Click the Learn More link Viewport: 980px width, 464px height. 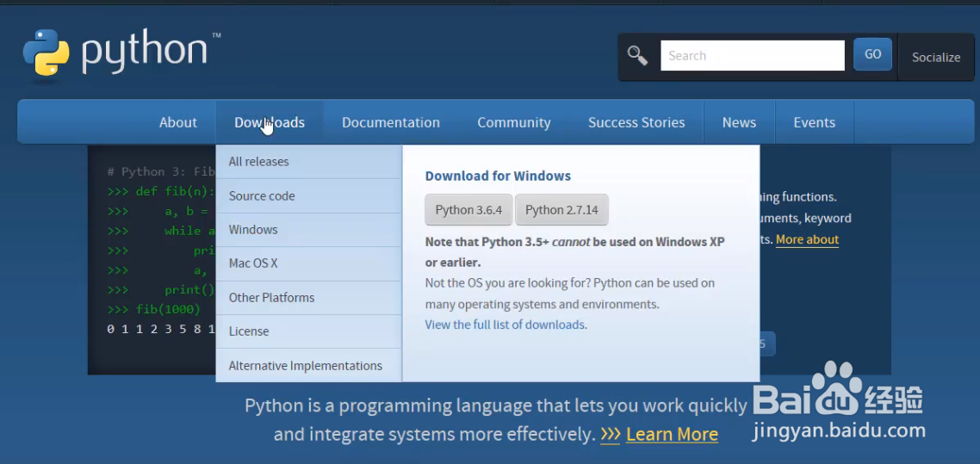(x=672, y=434)
